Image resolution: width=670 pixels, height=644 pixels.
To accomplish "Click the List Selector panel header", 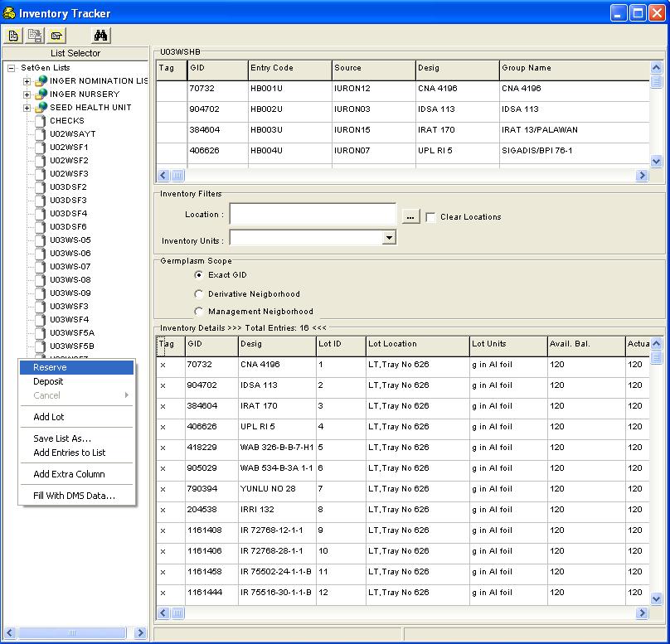I will pyautogui.click(x=75, y=53).
